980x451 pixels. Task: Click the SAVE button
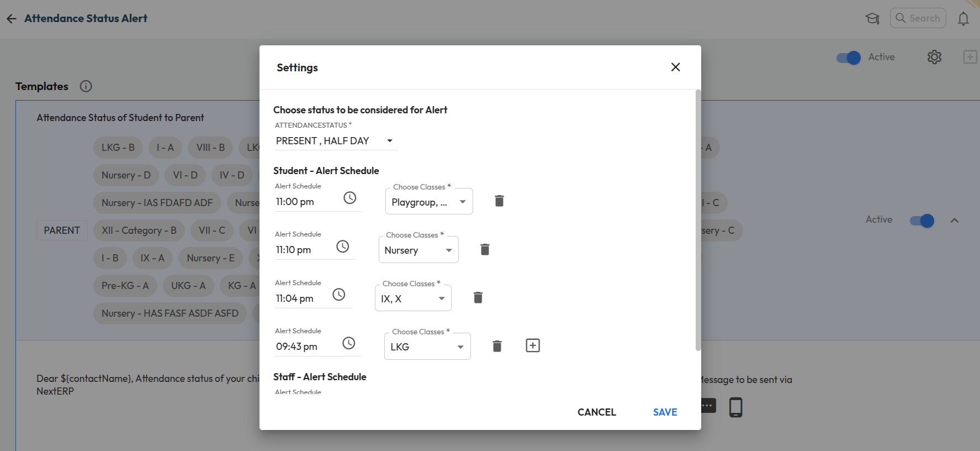pos(665,412)
